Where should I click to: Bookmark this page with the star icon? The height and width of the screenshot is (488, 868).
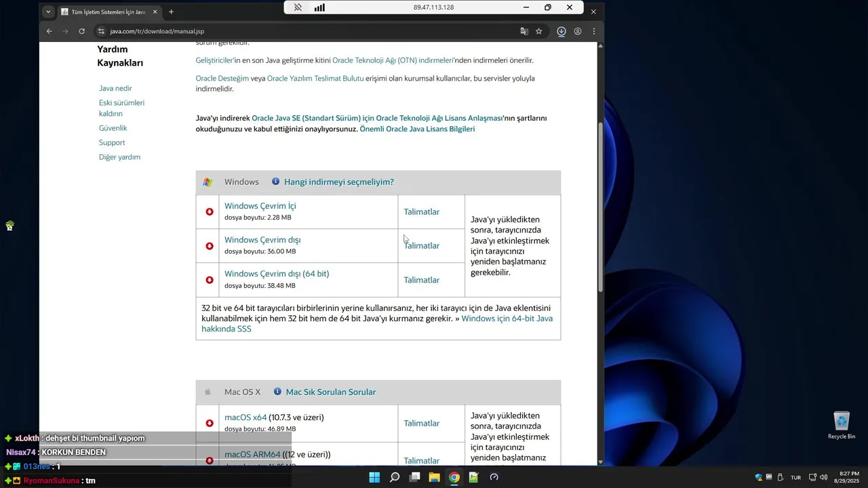tap(539, 31)
